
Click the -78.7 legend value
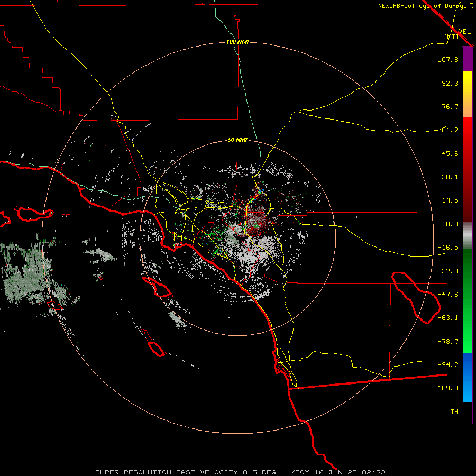click(x=448, y=342)
